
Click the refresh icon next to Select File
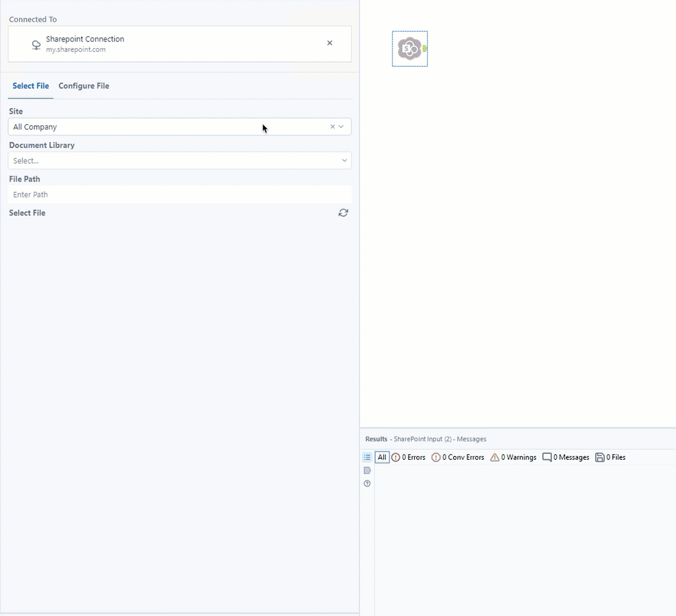[x=343, y=213]
